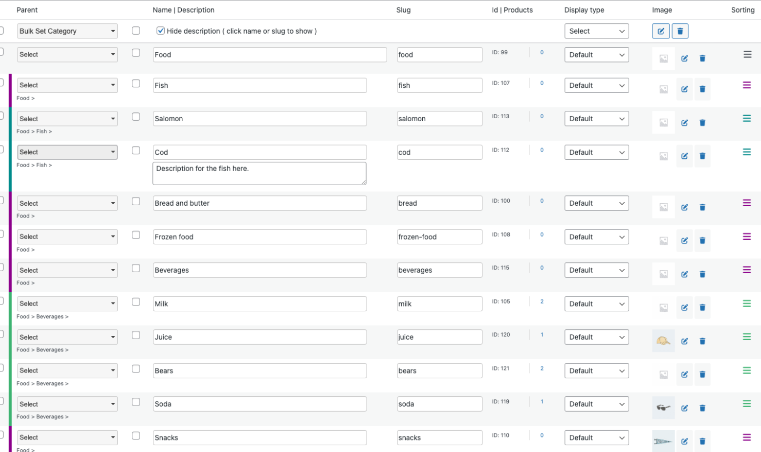Click the sorting handle of Snacks row
Viewport: 761px width, 452px height.
tap(747, 437)
